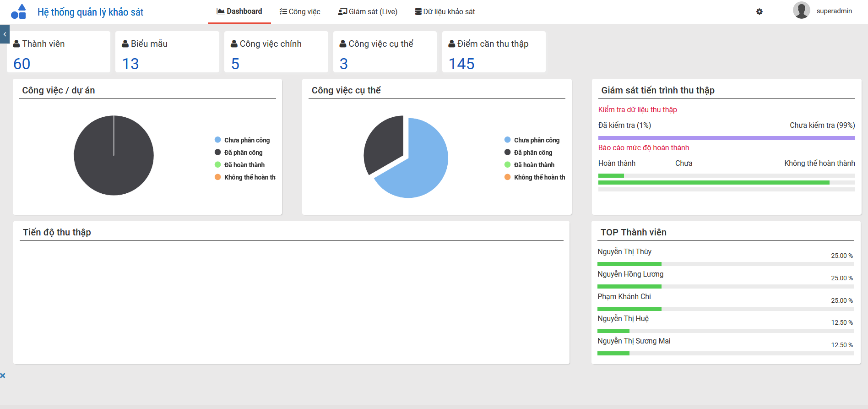The width and height of the screenshot is (868, 409).
Task: Click the Công việc cụ thể card icon
Action: click(x=342, y=44)
